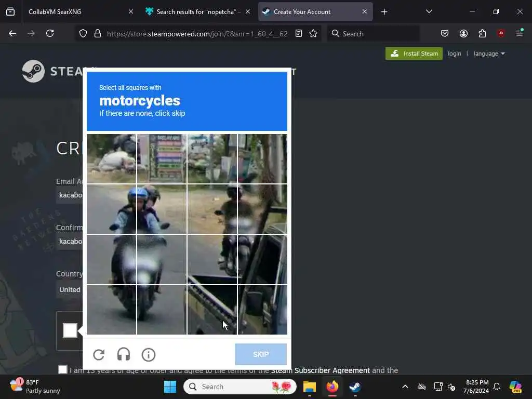The image size is (532, 399).
Task: Toggle reader view icon in address bar
Action: pos(299,33)
